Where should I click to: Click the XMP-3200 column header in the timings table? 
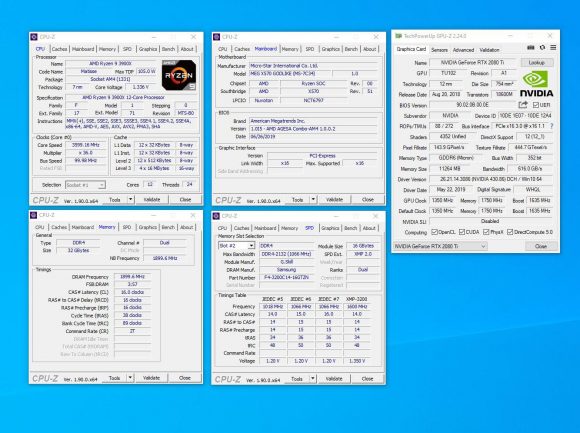tap(356, 299)
